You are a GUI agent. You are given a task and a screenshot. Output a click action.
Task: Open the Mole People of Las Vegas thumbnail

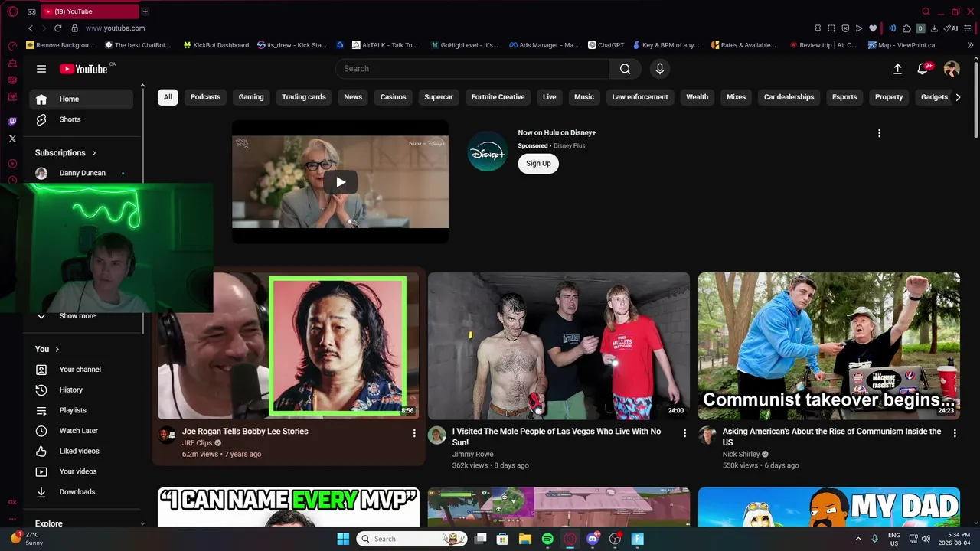(559, 346)
